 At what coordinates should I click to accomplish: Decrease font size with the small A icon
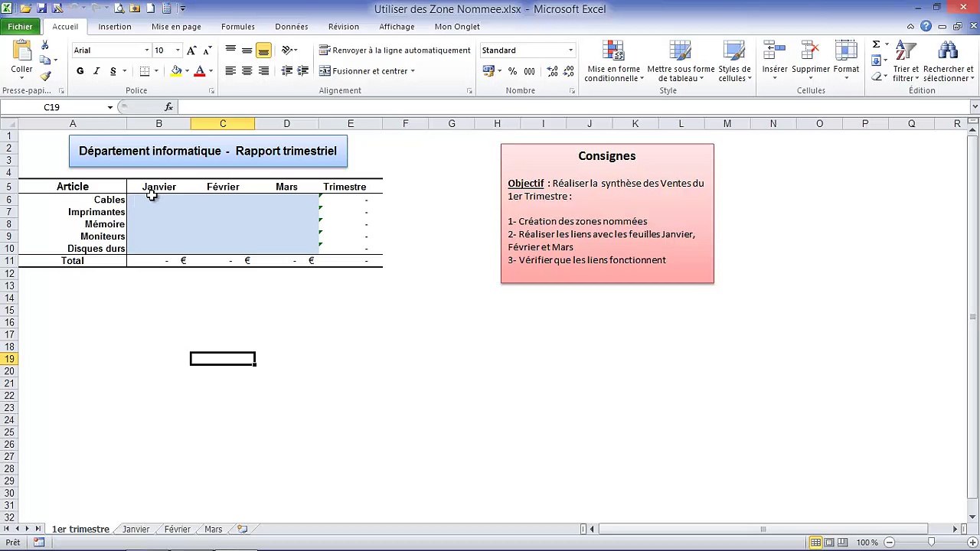[x=207, y=51]
